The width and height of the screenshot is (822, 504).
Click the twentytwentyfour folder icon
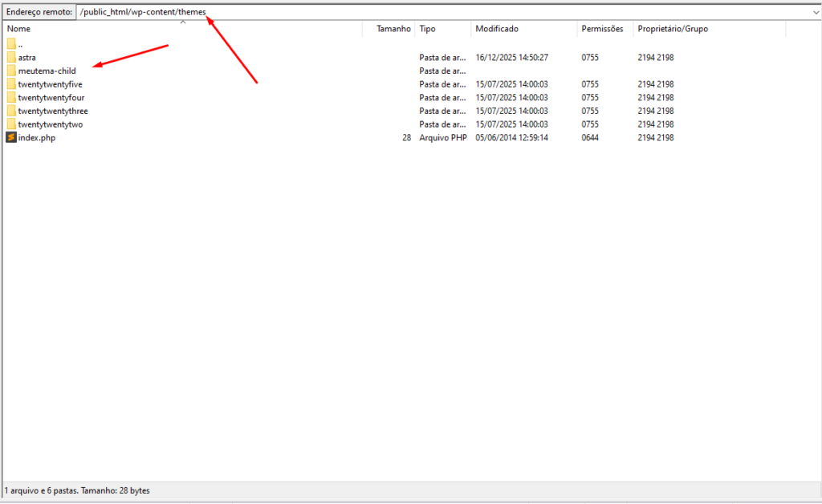click(x=11, y=97)
